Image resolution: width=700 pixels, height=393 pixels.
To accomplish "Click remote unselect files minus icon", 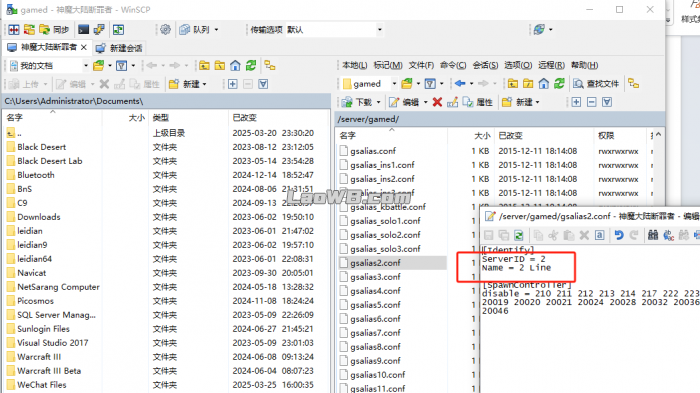I will pyautogui.click(x=592, y=102).
